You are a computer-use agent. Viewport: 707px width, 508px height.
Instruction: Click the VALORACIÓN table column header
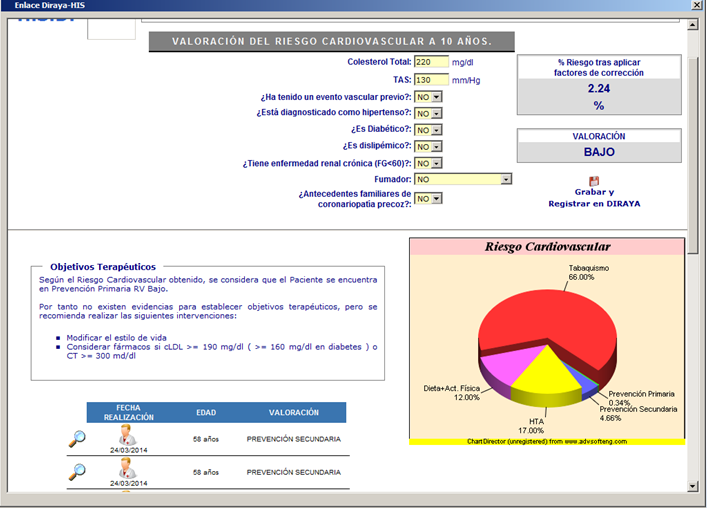tap(294, 412)
